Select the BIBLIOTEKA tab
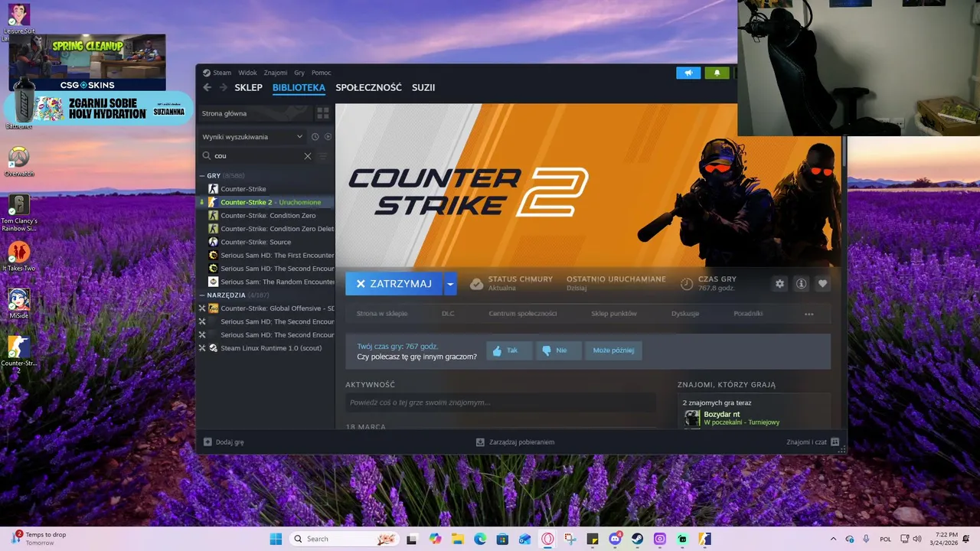 pos(299,87)
